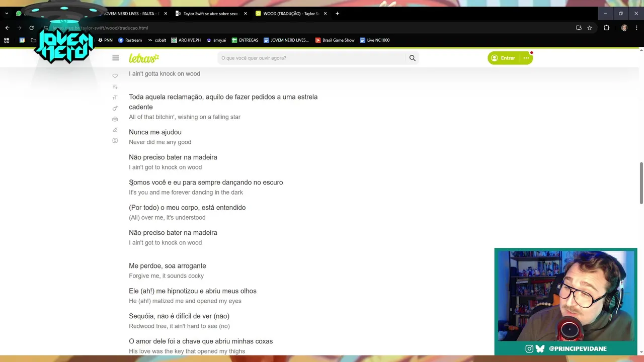Click 'Ele (ah!) me hipnotizou' lyric line
Image resolution: width=644 pixels, height=362 pixels.
193,291
